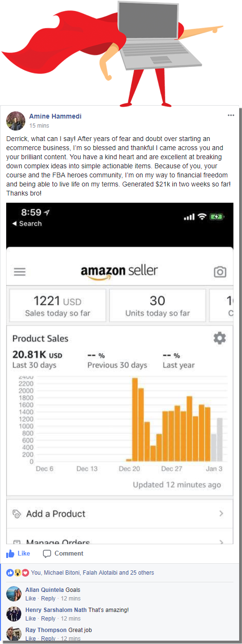Tap the camera icon in Amazon Seller header
This screenshot has width=242, height=644.
[220, 272]
